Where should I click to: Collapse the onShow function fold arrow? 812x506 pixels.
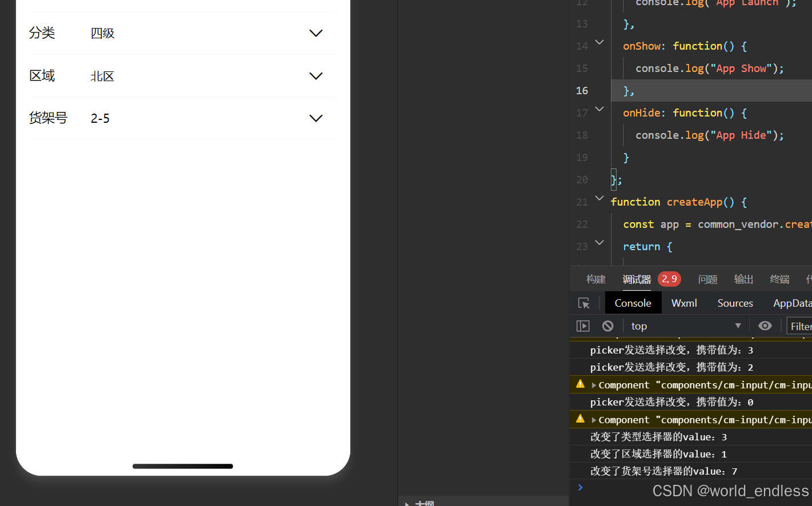(599, 42)
